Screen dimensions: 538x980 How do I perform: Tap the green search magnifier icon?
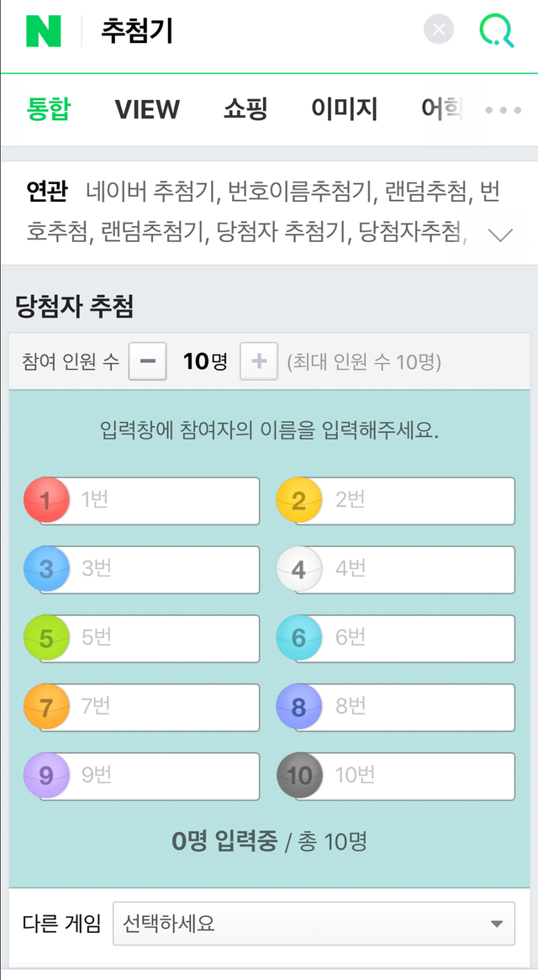[x=496, y=31]
